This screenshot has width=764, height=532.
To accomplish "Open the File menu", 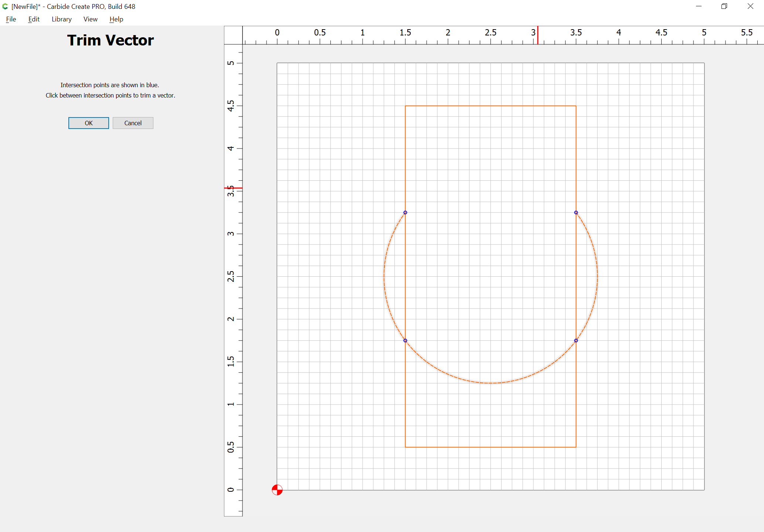I will click(x=11, y=19).
